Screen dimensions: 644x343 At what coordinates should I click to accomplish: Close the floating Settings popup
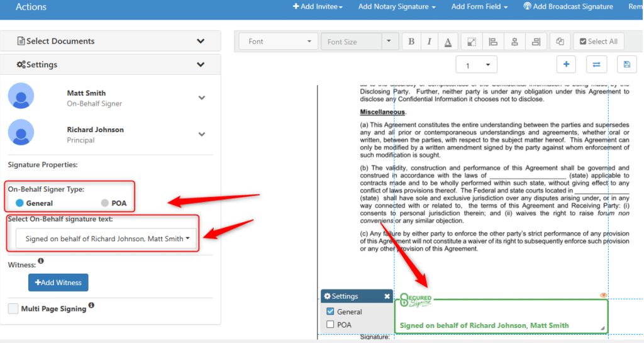[x=387, y=296]
